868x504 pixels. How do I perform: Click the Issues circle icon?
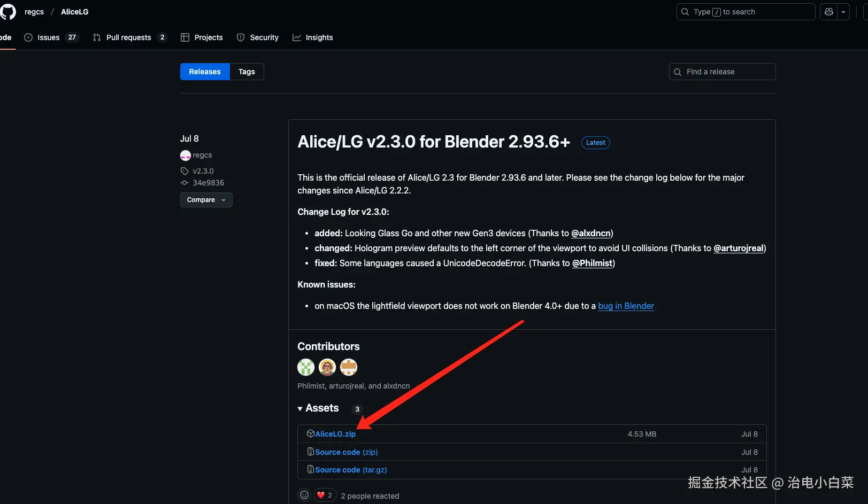click(x=28, y=37)
